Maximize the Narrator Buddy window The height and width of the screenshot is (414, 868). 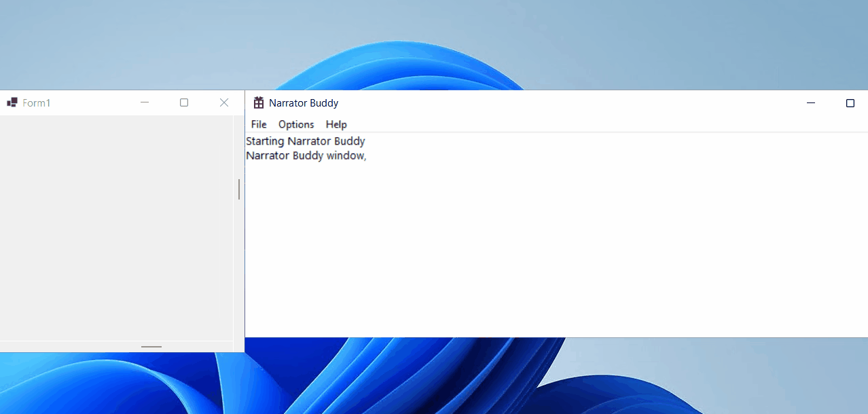pos(850,102)
